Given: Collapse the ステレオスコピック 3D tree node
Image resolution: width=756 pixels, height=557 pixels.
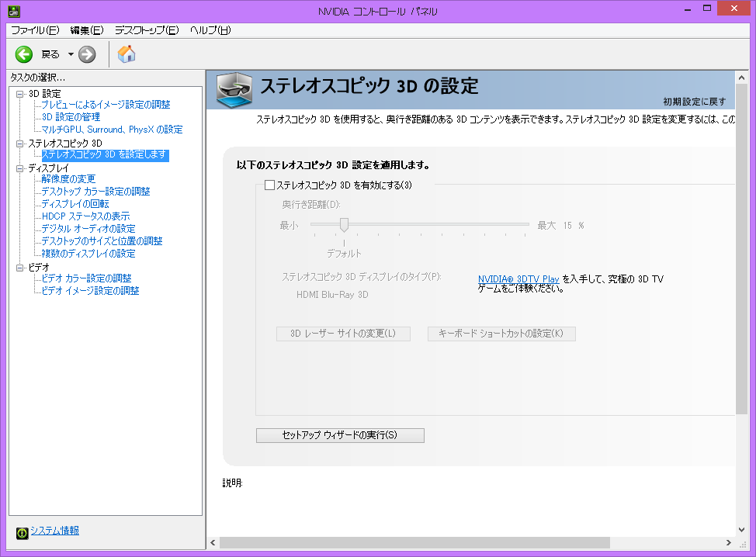Looking at the screenshot, I should pyautogui.click(x=19, y=144).
